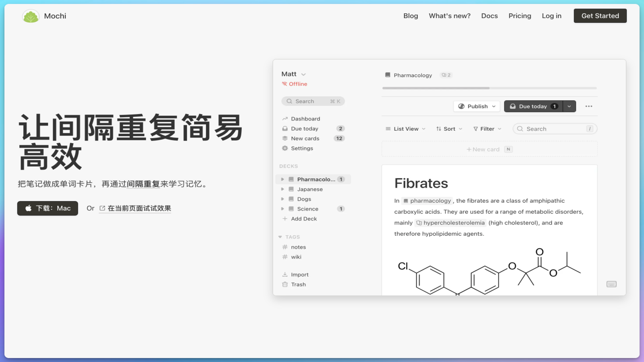Go to the Docs menu item
Viewport: 644px width, 362px height.
tap(489, 16)
